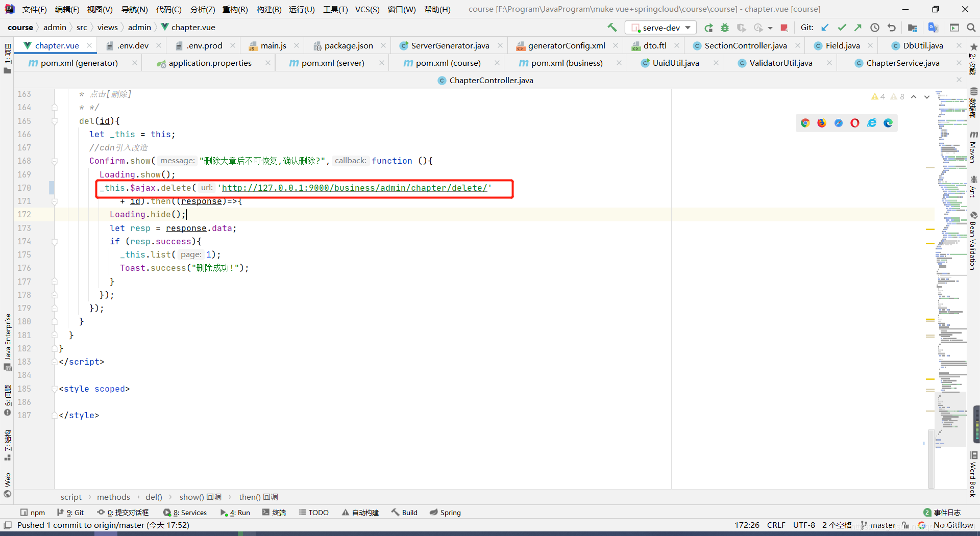Click the Rerun serve-dev icon

click(x=708, y=28)
